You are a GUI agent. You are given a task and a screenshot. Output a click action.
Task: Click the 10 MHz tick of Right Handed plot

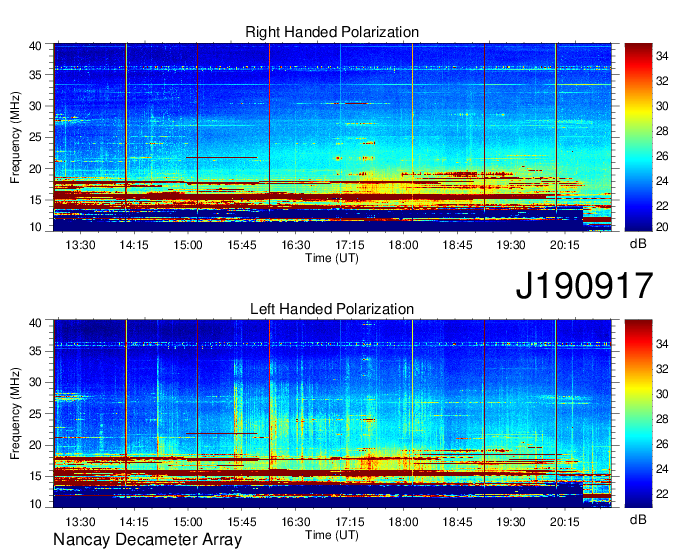pyautogui.click(x=36, y=227)
